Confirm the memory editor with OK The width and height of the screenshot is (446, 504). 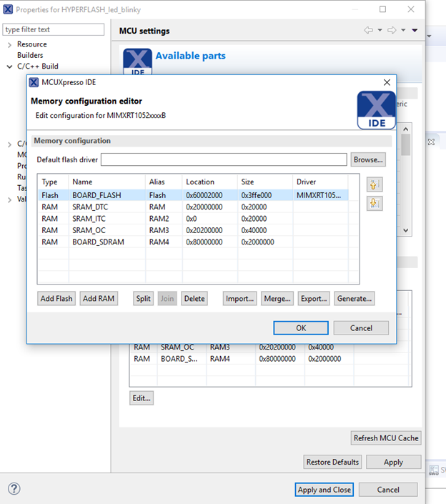[301, 328]
